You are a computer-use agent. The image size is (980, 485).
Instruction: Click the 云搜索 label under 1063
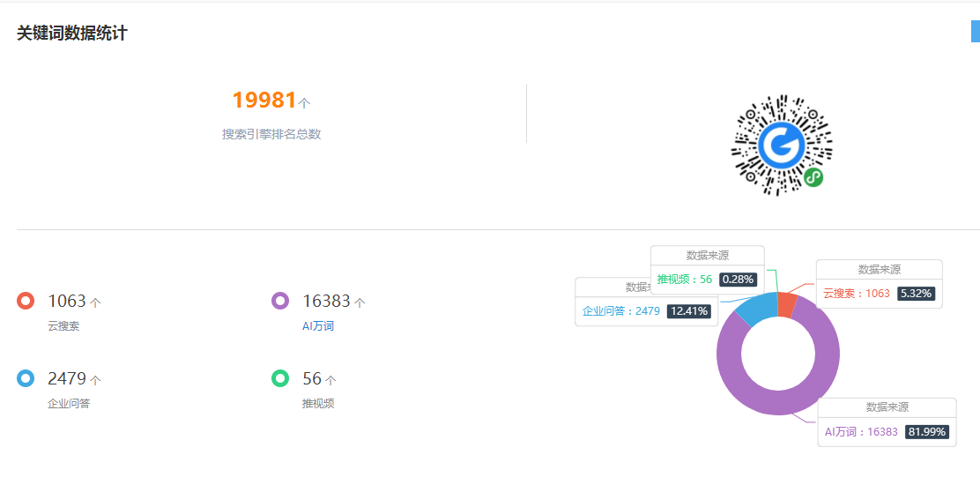point(63,326)
